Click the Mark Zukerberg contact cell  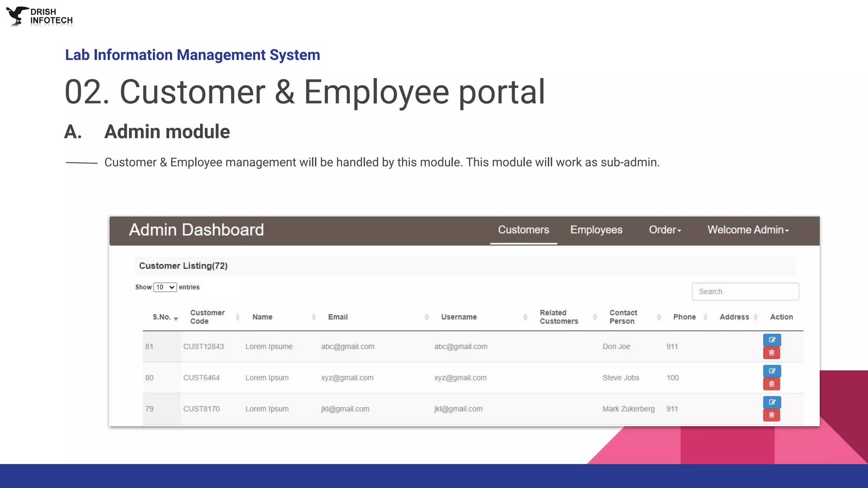(x=629, y=409)
